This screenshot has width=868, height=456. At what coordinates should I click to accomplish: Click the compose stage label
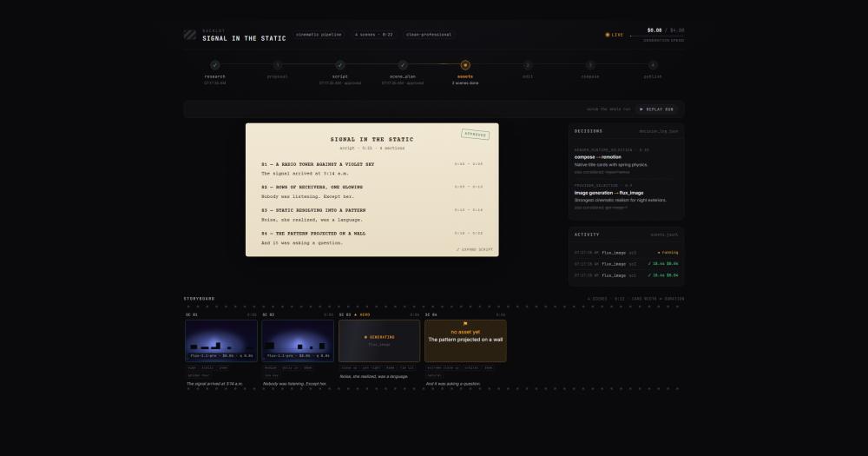coord(590,76)
